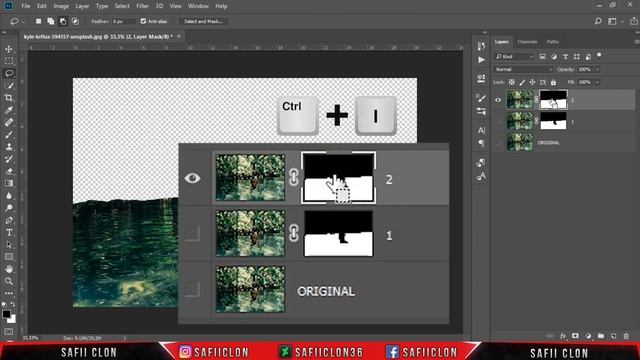Click Delete layer trash icon
The width and height of the screenshot is (640, 360).
626,336
